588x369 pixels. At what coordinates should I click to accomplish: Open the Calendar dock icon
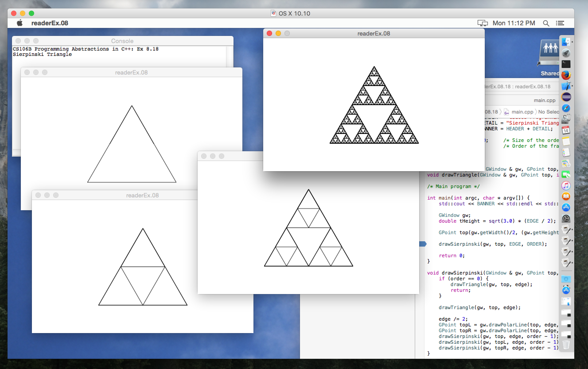click(x=566, y=130)
